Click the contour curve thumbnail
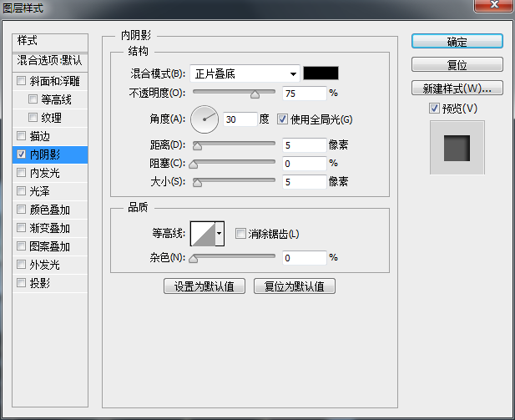The height and width of the screenshot is (420, 515). (203, 234)
